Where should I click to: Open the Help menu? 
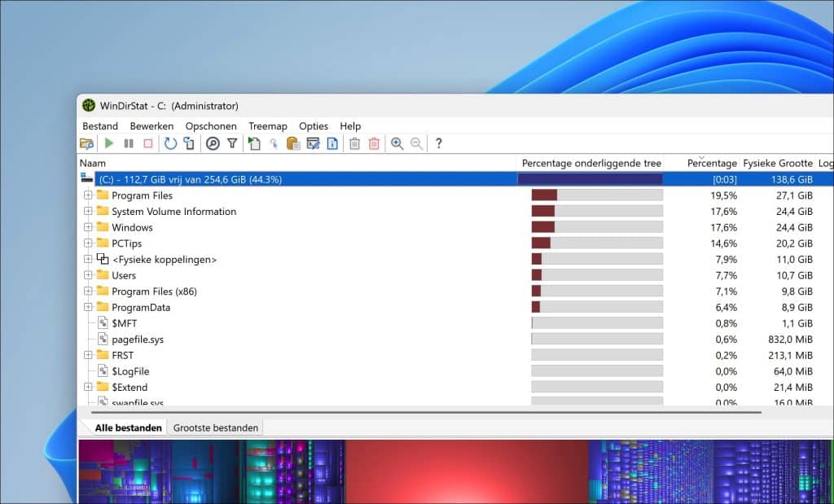point(350,126)
